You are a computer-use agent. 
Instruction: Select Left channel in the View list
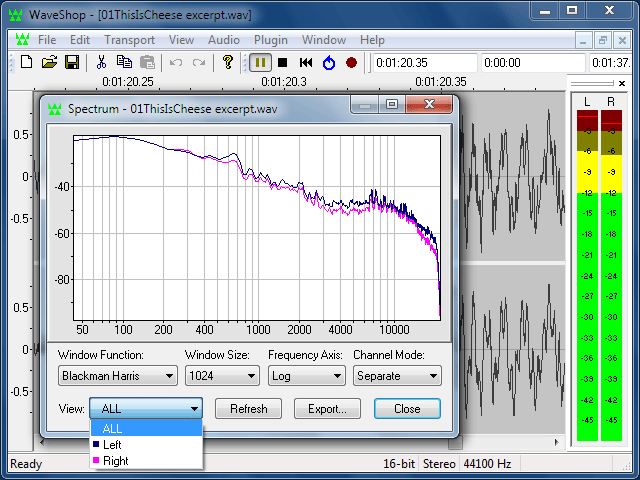coord(147,444)
